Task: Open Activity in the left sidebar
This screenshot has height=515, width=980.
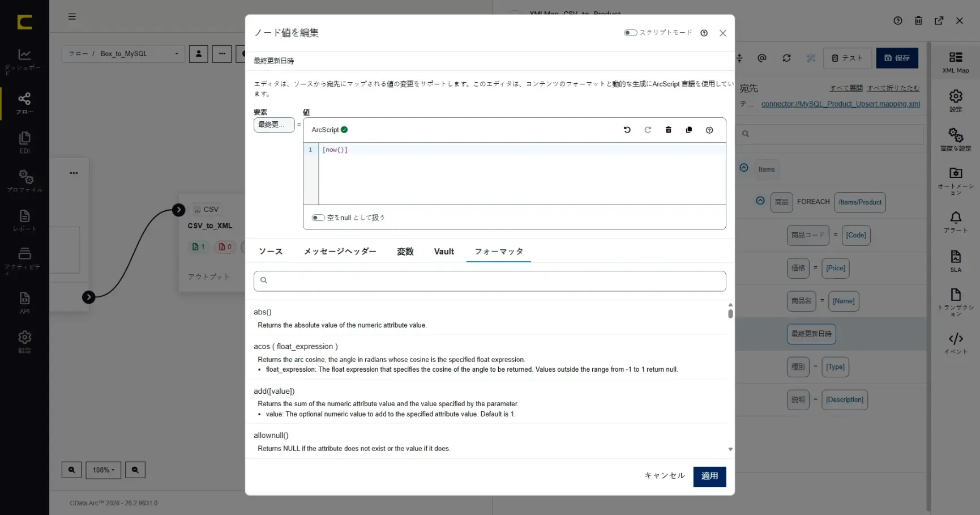Action: 24,260
